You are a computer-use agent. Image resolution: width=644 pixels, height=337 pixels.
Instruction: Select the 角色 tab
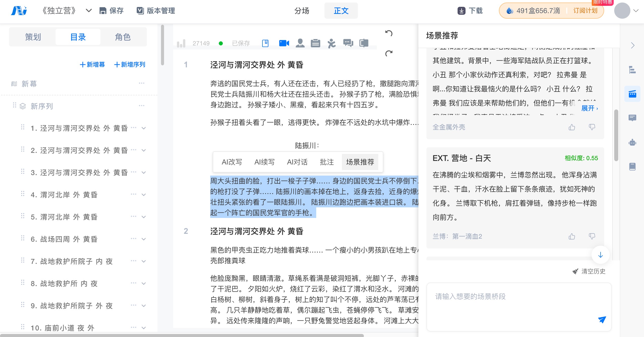pyautogui.click(x=123, y=37)
